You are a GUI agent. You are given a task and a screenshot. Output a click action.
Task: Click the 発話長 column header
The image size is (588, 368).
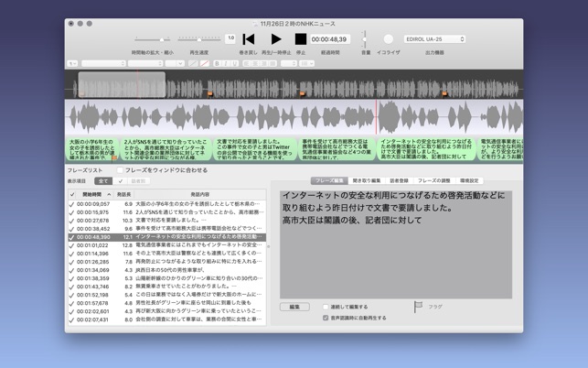coord(123,194)
